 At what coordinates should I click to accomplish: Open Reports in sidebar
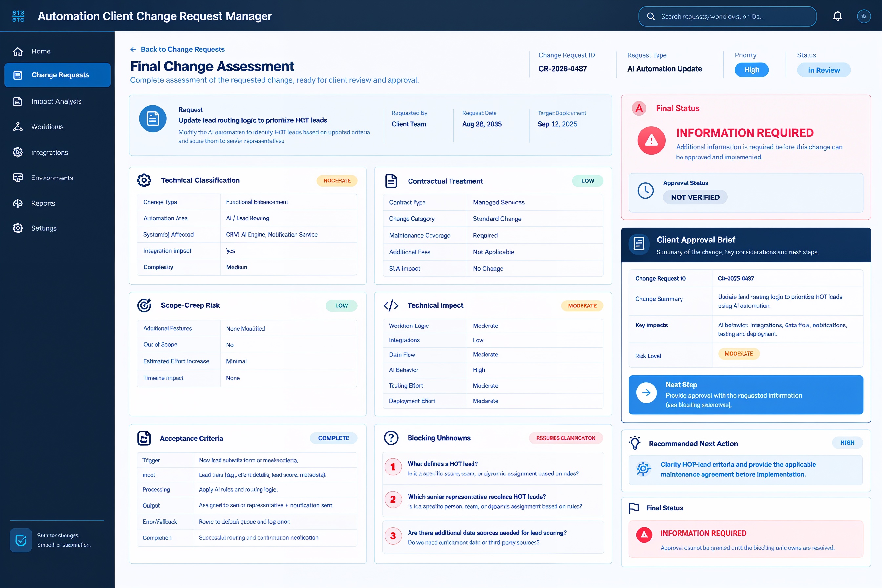tap(57, 203)
